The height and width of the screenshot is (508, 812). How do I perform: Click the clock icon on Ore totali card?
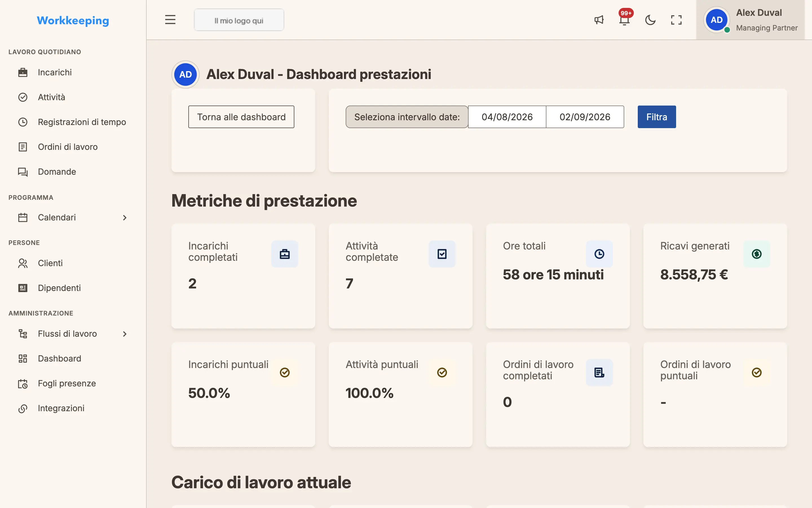coord(599,254)
